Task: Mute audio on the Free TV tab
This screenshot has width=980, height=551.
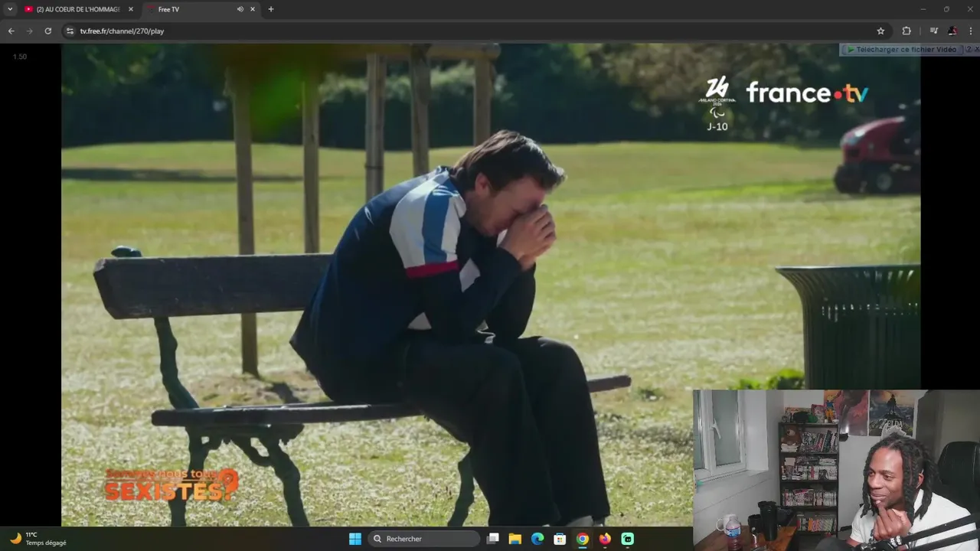Action: (x=240, y=9)
